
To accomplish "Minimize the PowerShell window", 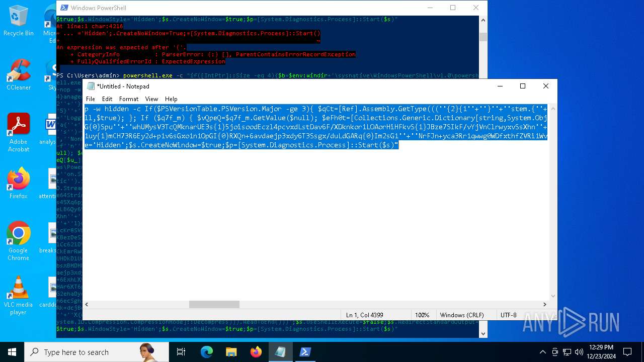I will click(430, 8).
